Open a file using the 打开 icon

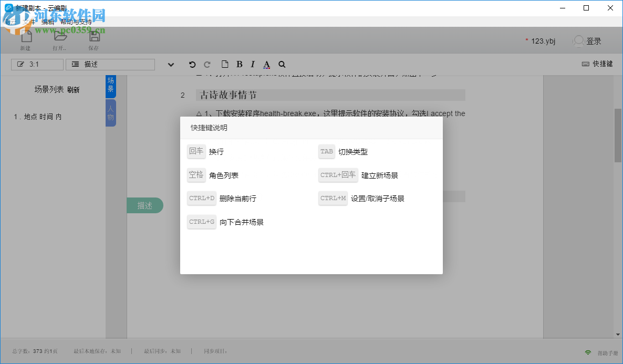[x=59, y=39]
